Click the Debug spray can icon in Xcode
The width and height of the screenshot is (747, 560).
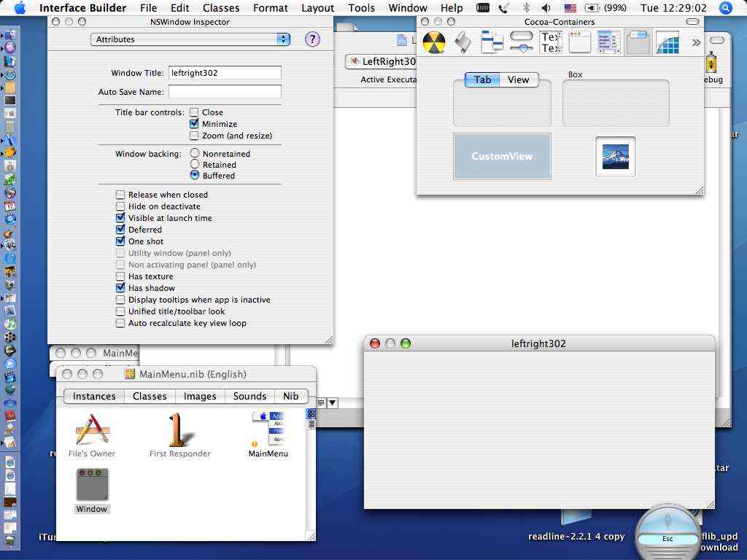pos(711,63)
